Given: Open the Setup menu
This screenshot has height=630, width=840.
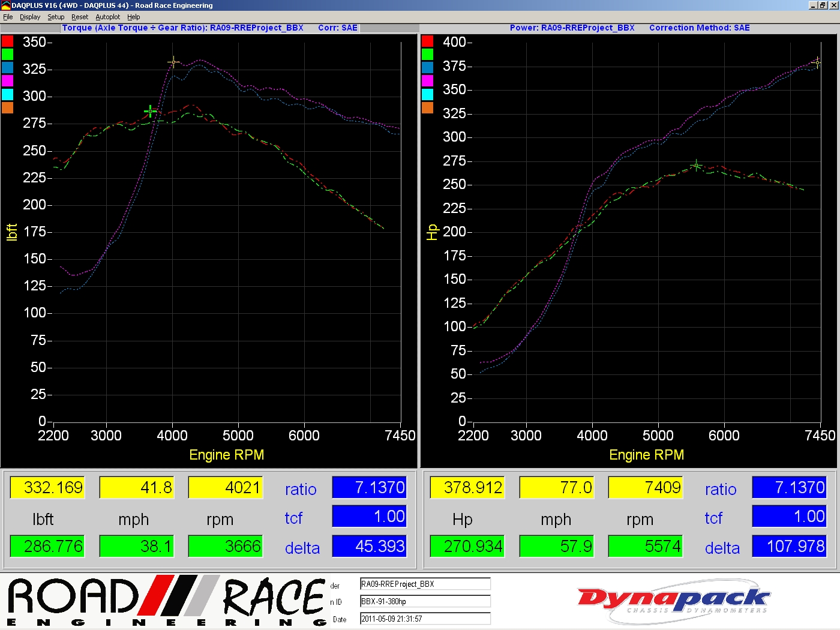Looking at the screenshot, I should (x=56, y=17).
